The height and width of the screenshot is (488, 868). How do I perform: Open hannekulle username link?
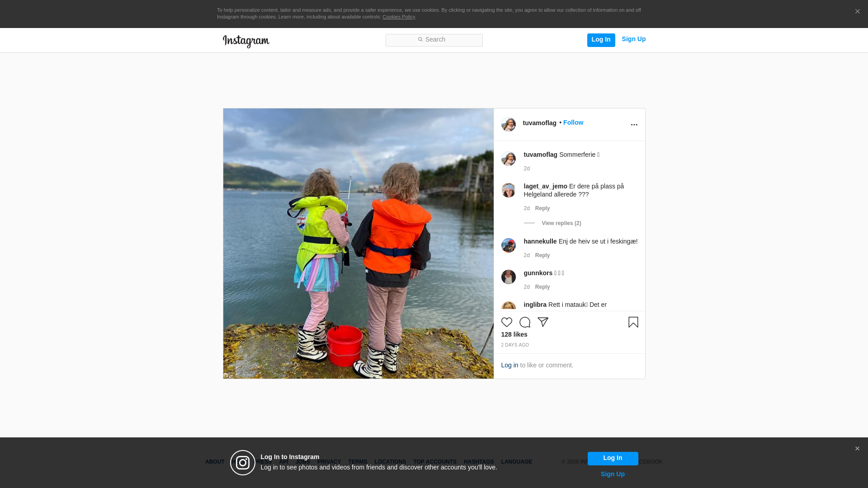pos(540,241)
